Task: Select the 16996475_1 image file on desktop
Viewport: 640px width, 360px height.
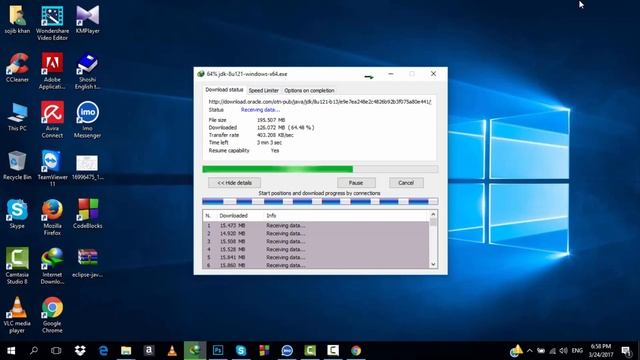Action: tap(87, 167)
